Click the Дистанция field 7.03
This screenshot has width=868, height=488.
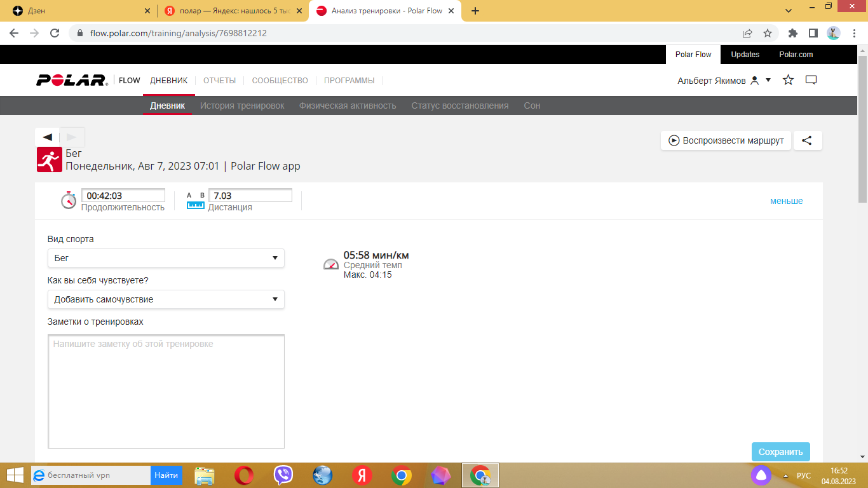250,196
